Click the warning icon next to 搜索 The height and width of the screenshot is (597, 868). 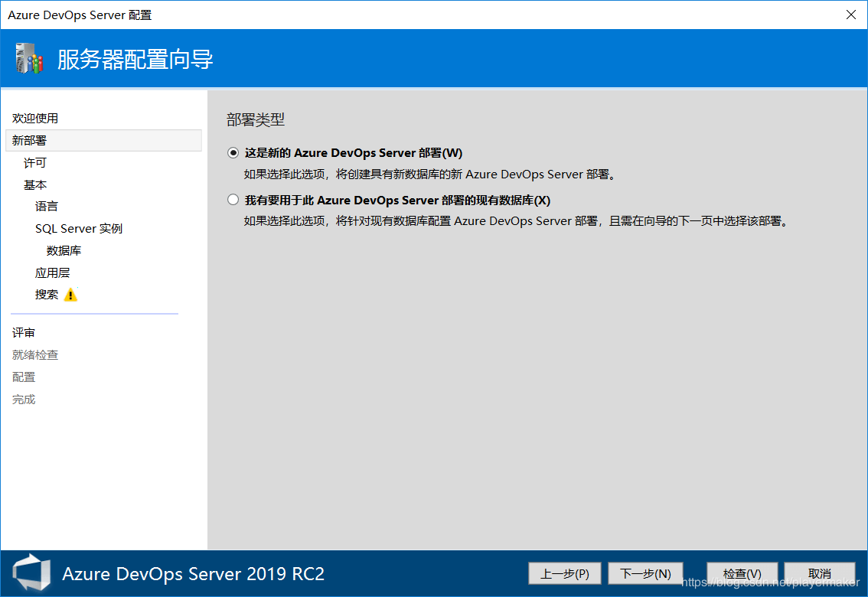[x=70, y=295]
